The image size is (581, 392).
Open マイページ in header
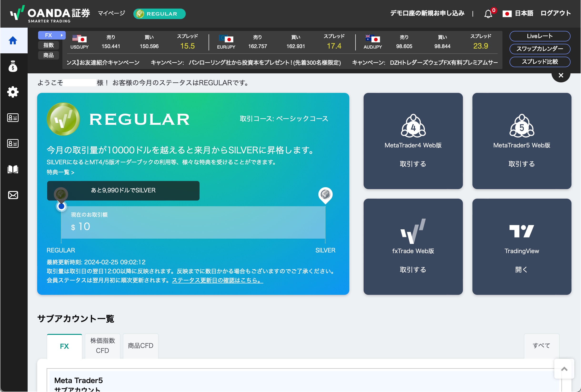[x=111, y=13]
